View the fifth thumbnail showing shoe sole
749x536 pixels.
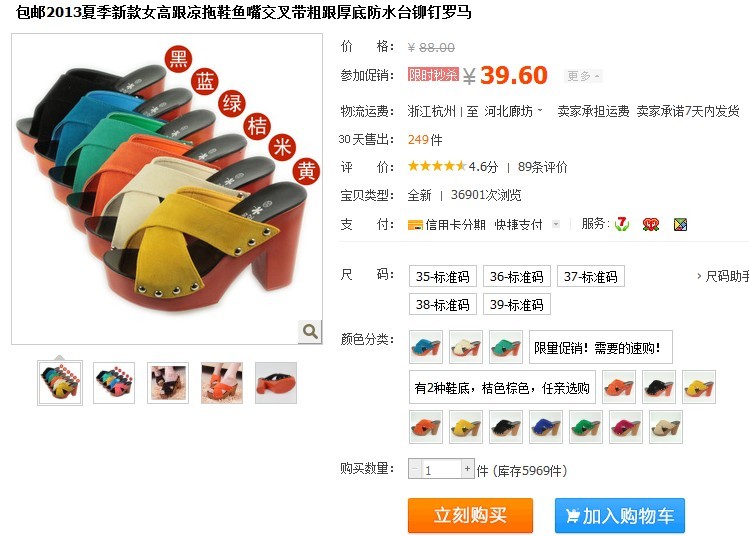276,383
